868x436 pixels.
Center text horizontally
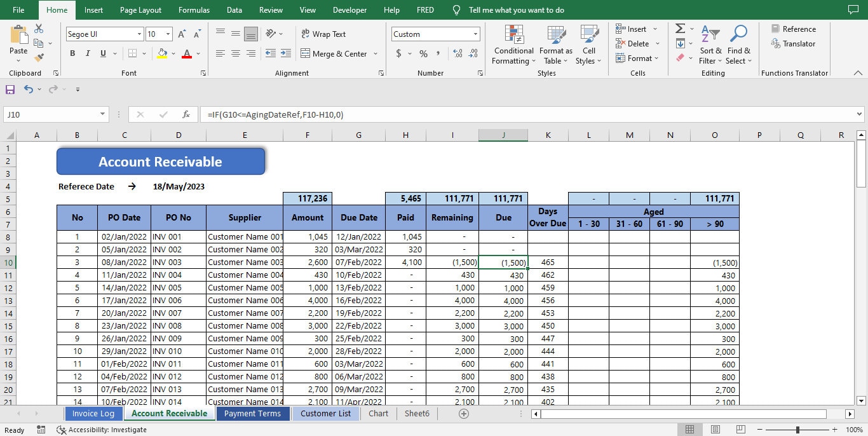click(x=236, y=54)
